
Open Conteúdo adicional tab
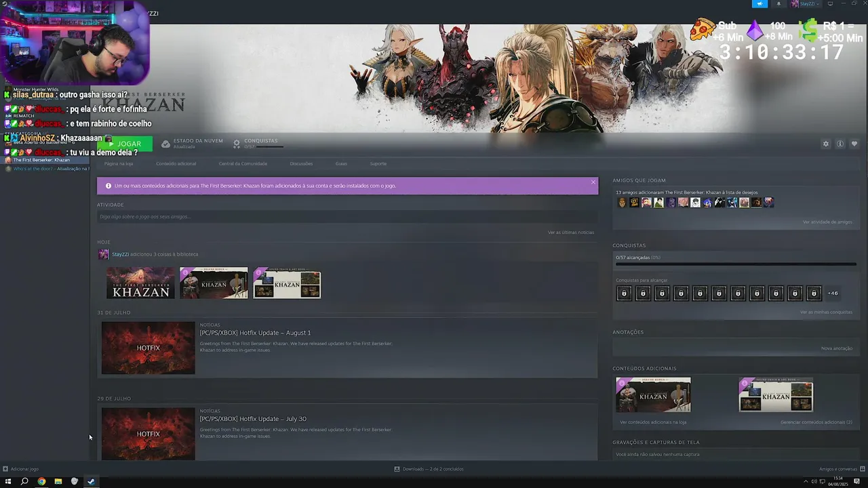(x=176, y=163)
